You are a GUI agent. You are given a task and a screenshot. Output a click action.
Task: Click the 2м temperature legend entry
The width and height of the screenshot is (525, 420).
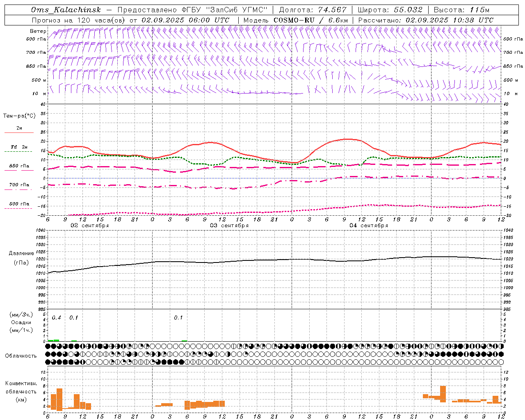pyautogui.click(x=19, y=128)
